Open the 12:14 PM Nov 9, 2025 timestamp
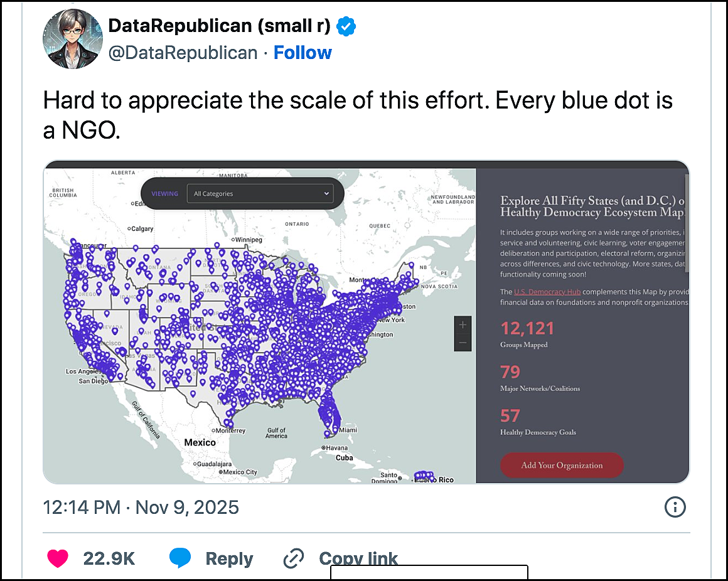The image size is (728, 581). (141, 507)
